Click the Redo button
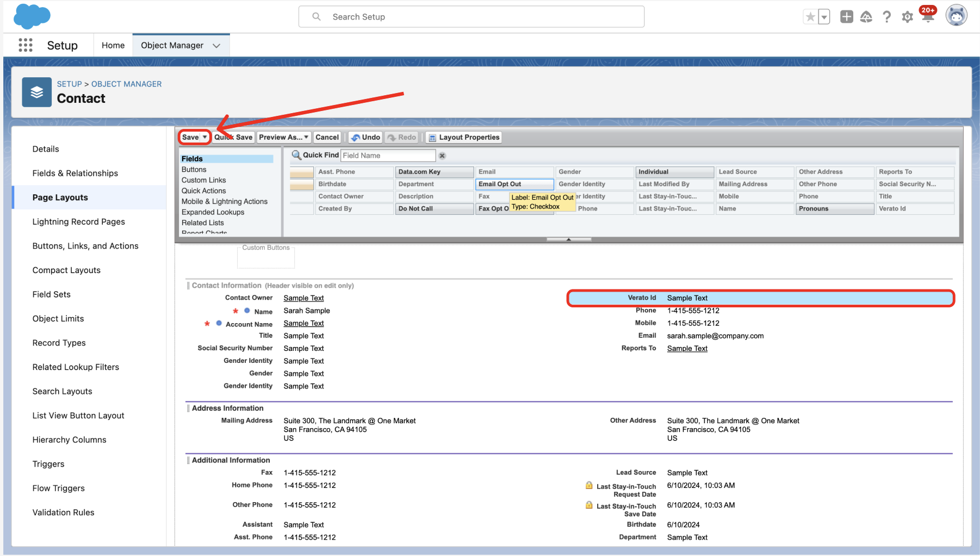The image size is (980, 556). coord(401,137)
